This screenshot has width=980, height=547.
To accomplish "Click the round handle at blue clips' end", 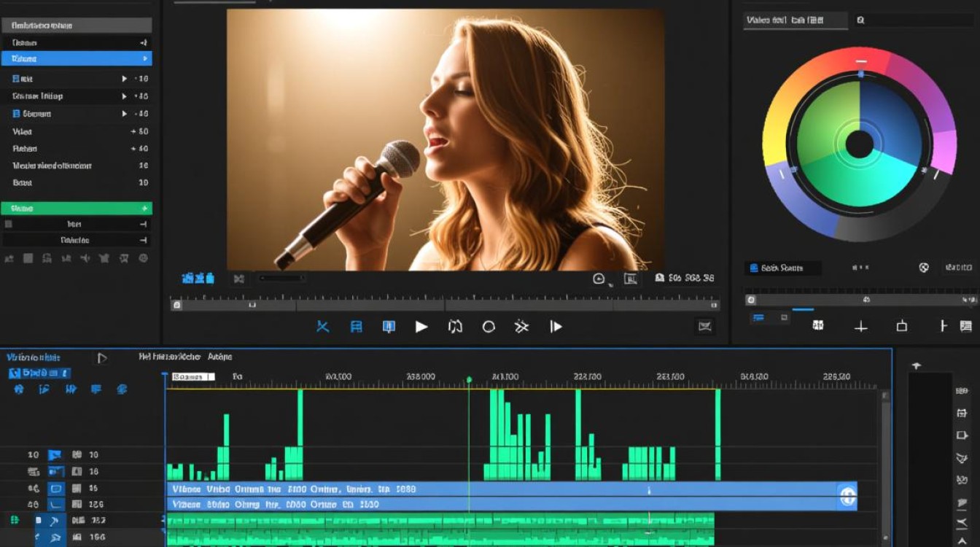I will pyautogui.click(x=847, y=497).
